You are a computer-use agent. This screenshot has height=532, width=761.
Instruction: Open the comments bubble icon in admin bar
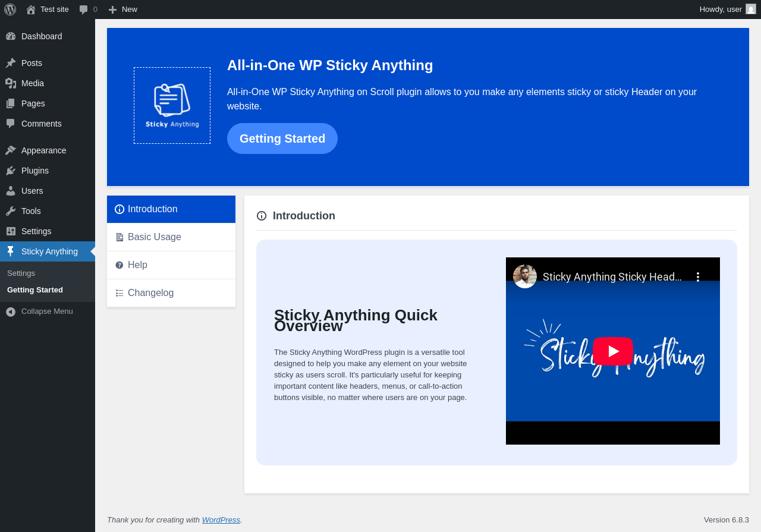coord(84,10)
